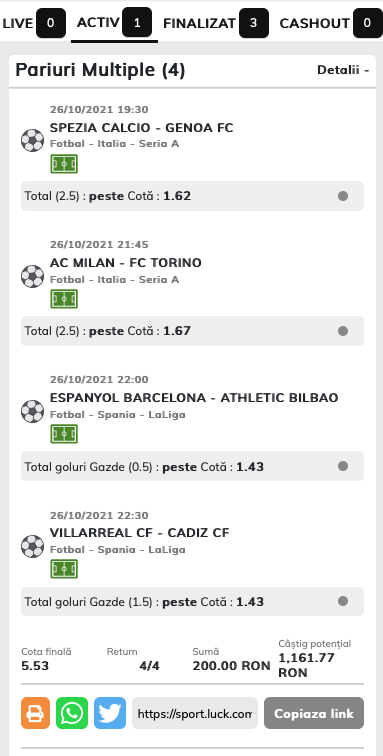Click the Copiaza link button

(314, 713)
